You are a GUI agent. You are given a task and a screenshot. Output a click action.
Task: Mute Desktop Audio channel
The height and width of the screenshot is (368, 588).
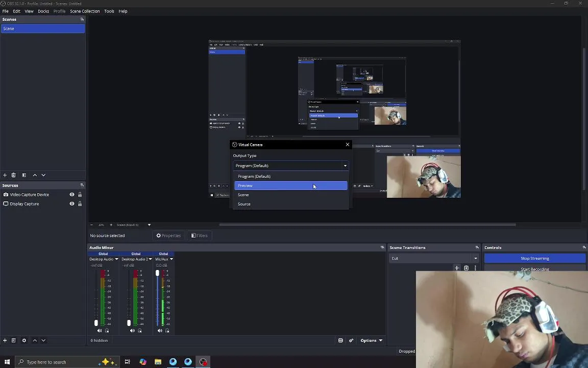100,331
